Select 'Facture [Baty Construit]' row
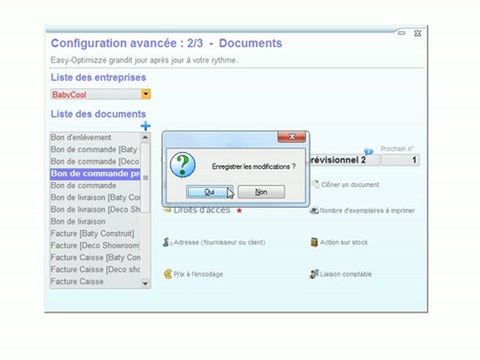The width and height of the screenshot is (480, 360). click(x=95, y=233)
